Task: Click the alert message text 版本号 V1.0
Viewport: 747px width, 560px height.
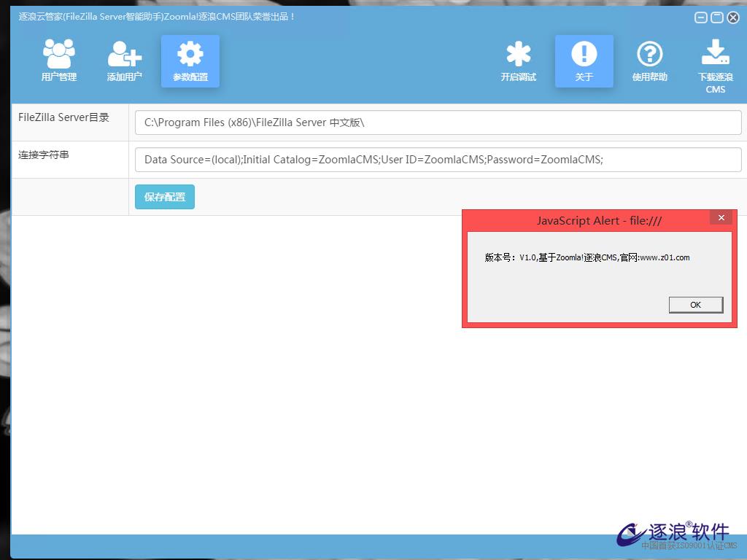Action: pyautogui.click(x=587, y=257)
